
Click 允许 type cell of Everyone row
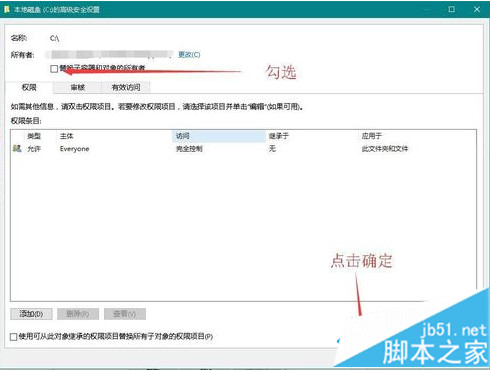point(34,149)
